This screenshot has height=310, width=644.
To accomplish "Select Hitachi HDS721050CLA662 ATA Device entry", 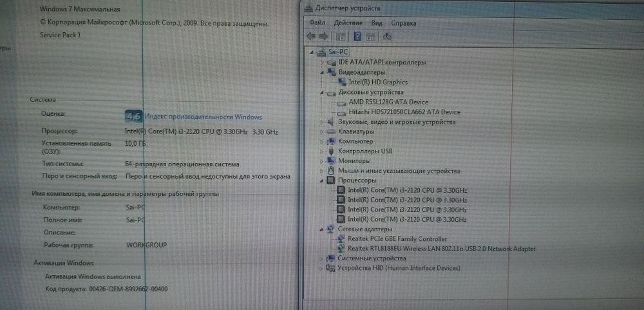I will pos(404,112).
